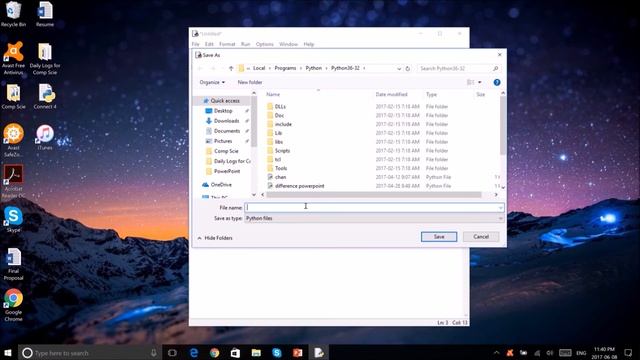Click into the File name field
Screen dimensions: 640x360
(371, 208)
